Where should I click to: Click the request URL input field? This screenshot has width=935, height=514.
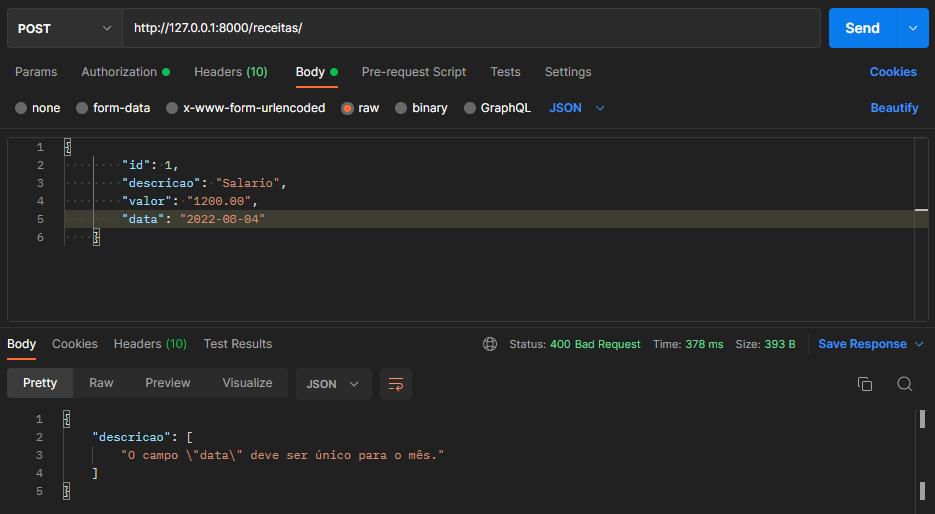click(x=471, y=28)
